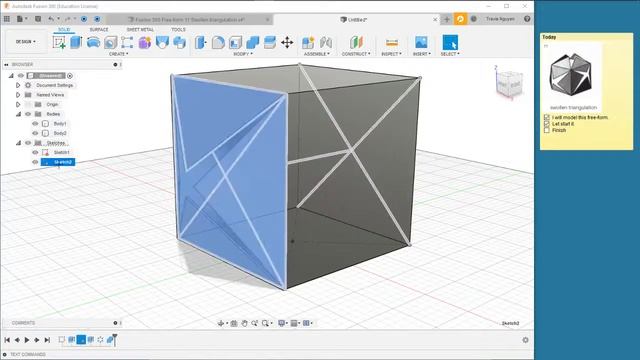640x360 pixels.
Task: Select the New Component tool
Action: tap(308, 42)
